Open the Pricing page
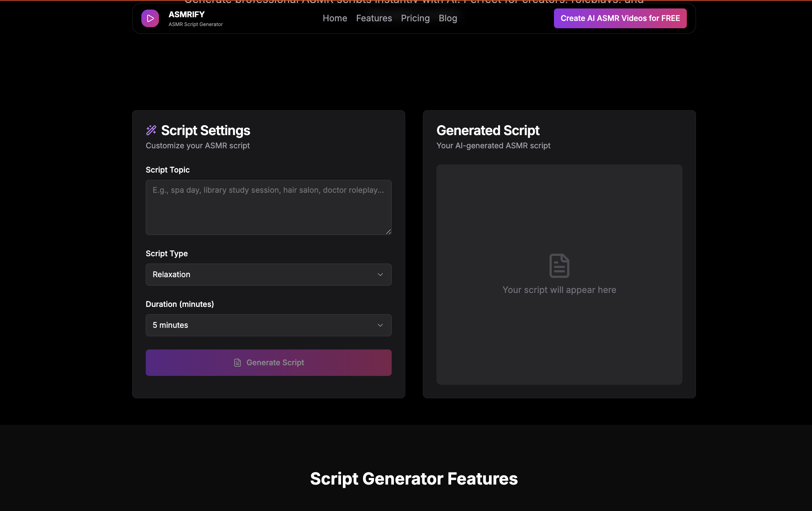 pyautogui.click(x=415, y=18)
